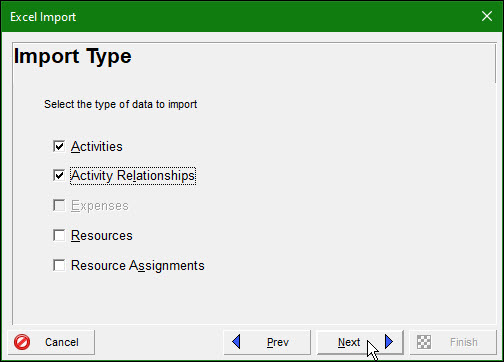Click the disabled Expenses checkbox

(59, 206)
